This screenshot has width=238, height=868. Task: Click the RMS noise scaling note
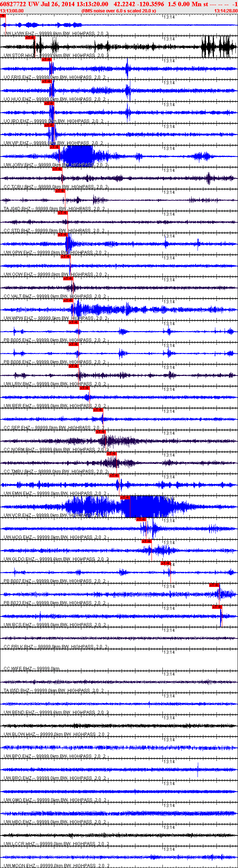[119, 11]
